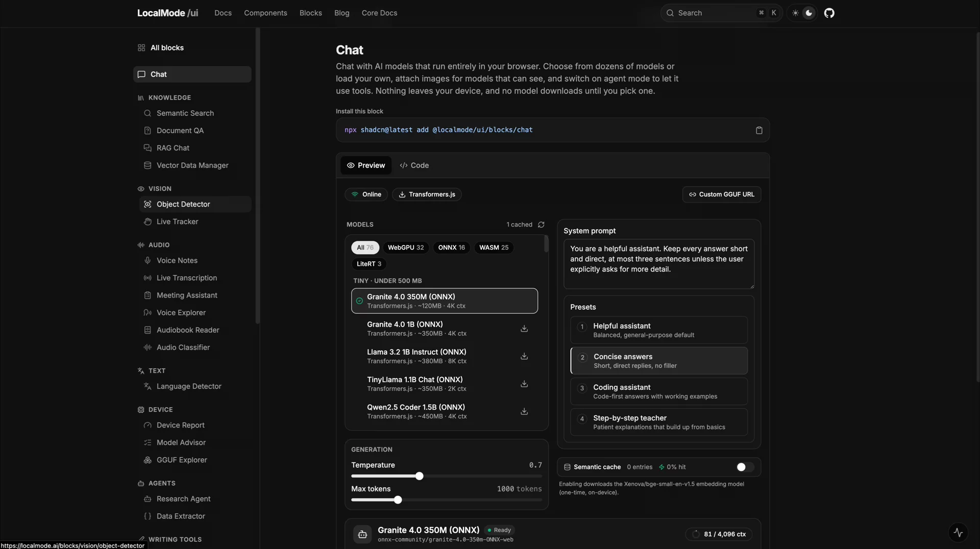Switch to light theme sun icon
The image size is (980, 549).
coord(795,13)
